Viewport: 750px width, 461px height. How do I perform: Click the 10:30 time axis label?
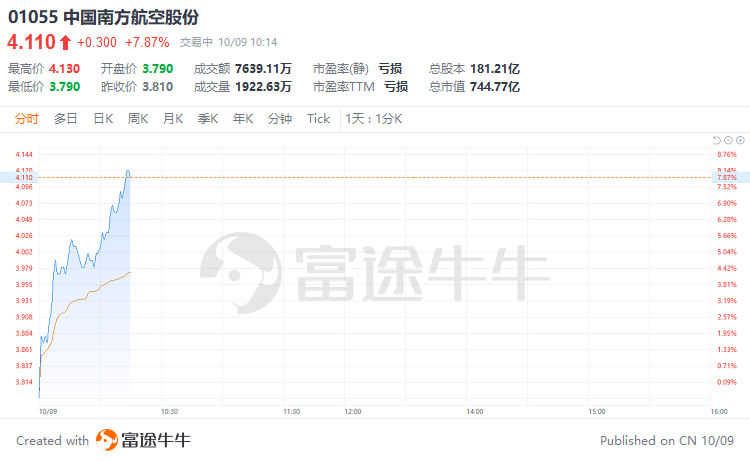169,412
